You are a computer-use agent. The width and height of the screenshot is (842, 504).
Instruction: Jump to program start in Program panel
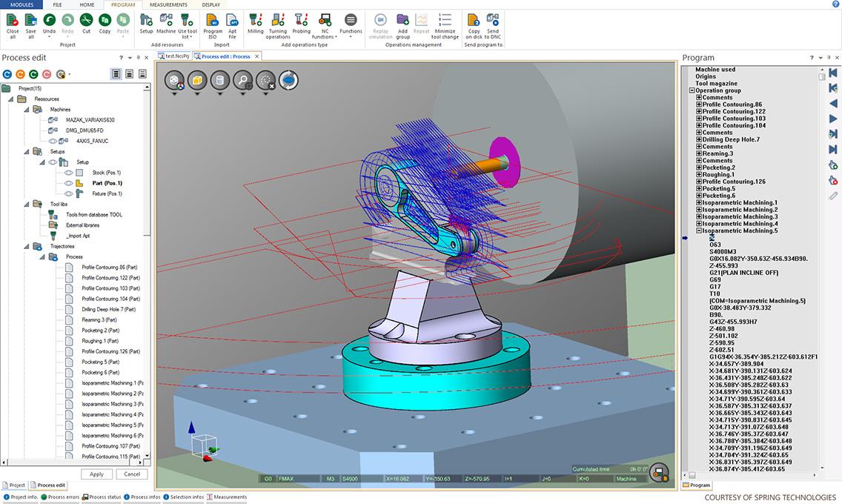833,72
